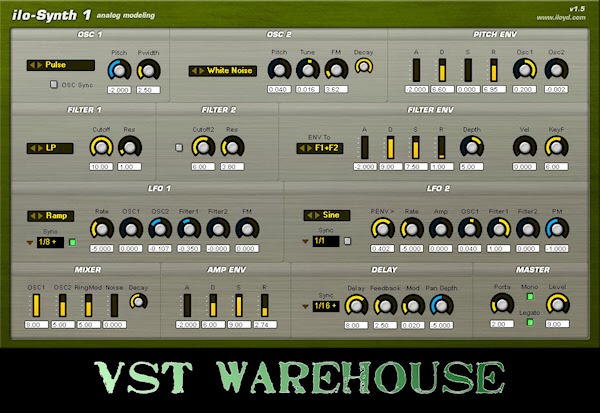600x413 pixels.
Task: Click the Mixer OSC1 level slider
Action: (36, 305)
